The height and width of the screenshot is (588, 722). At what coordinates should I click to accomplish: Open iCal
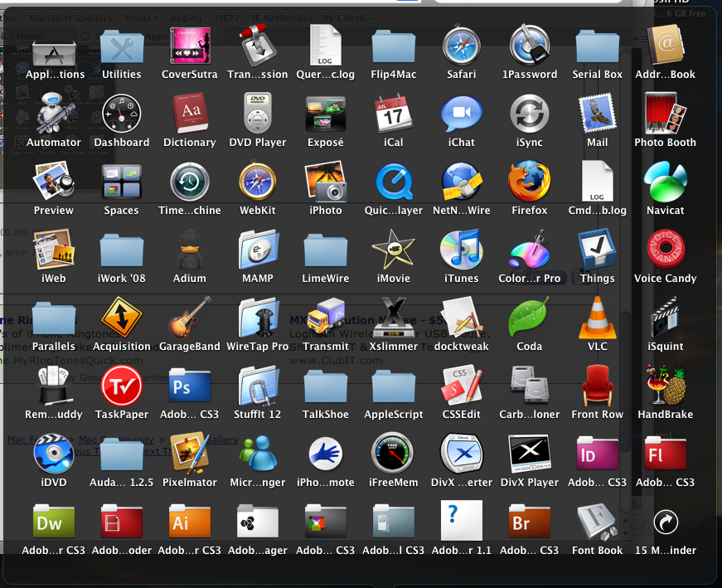click(x=393, y=114)
